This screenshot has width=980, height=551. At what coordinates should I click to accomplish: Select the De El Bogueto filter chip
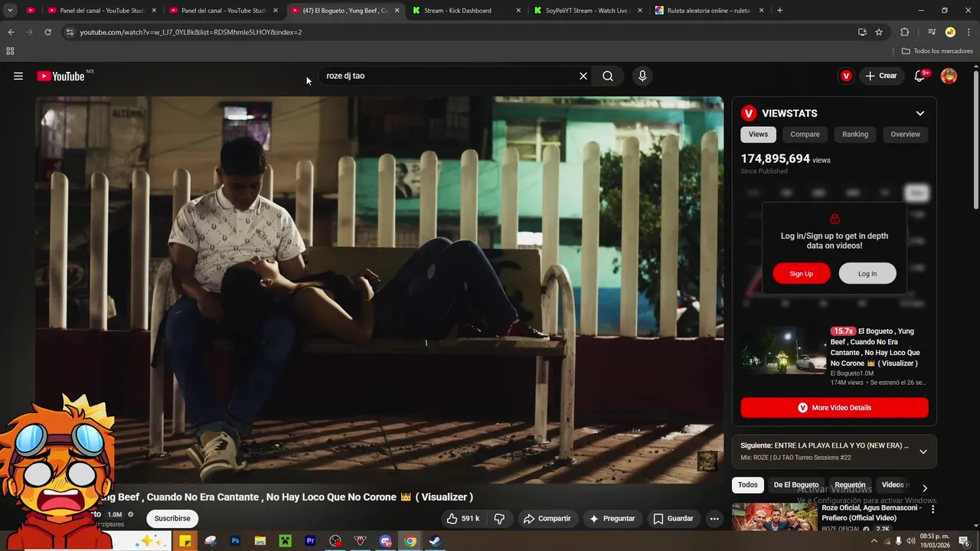796,484
